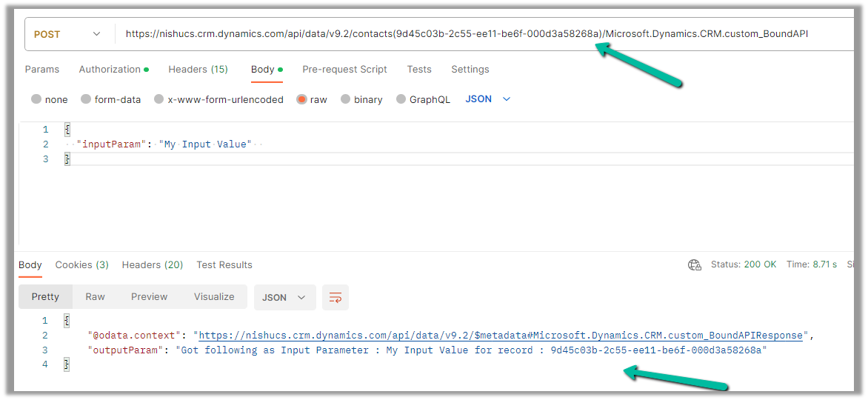Select the form-data radio option

(86, 99)
